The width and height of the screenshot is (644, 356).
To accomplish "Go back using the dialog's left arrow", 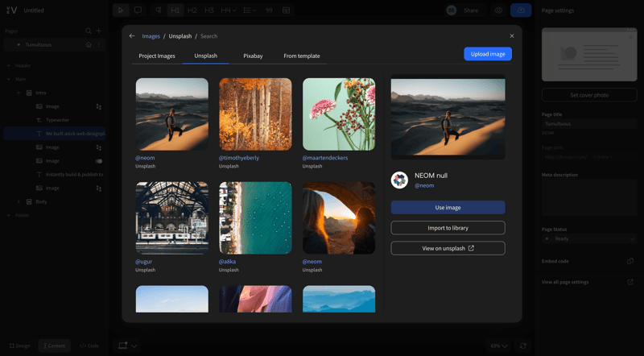I will tap(132, 36).
